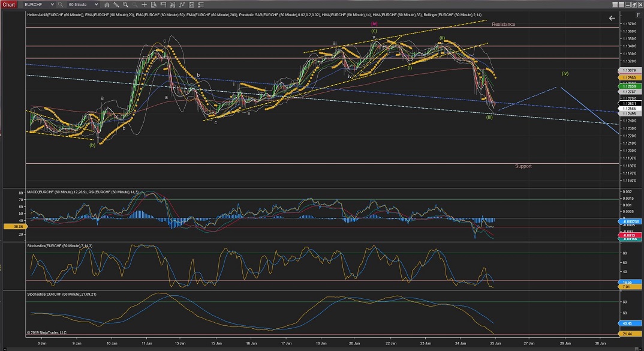
Task: Click the 30 Jan date label
Action: tap(600, 343)
